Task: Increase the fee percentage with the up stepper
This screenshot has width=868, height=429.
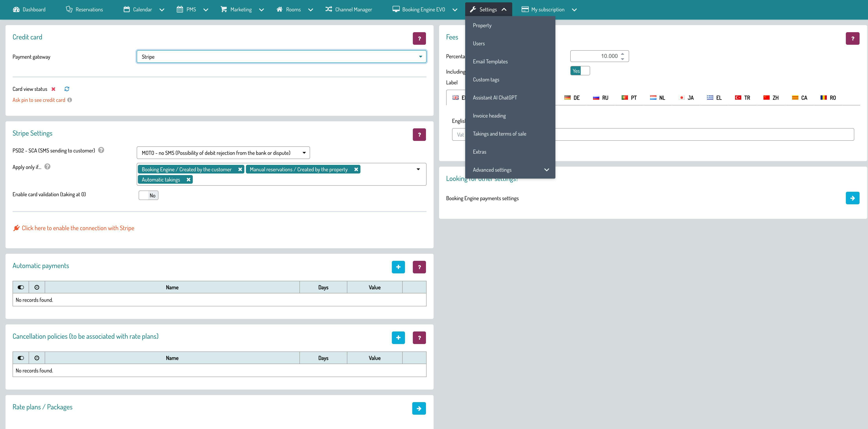Action: click(622, 54)
